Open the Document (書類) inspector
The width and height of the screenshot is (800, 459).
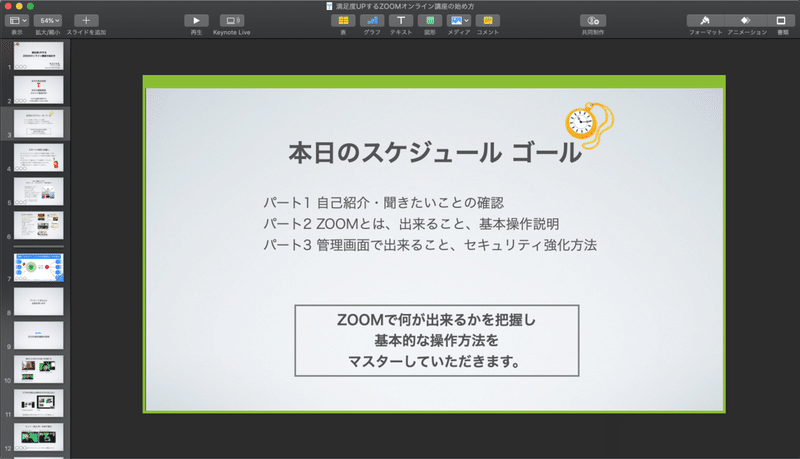point(781,20)
